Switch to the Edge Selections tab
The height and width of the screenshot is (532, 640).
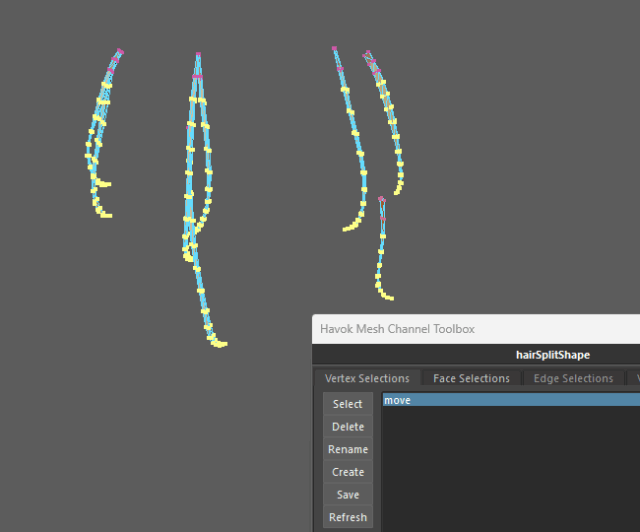(x=573, y=378)
